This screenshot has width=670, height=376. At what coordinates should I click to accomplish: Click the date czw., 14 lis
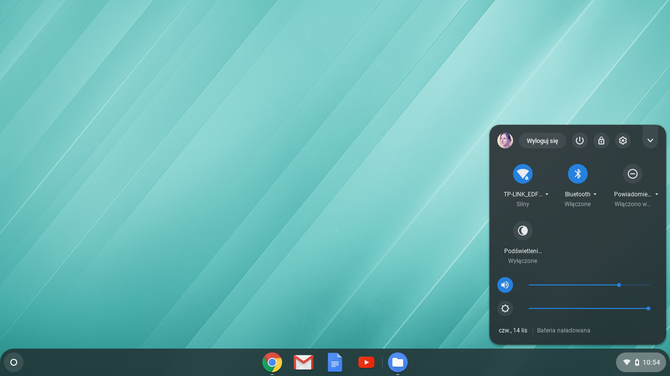click(513, 330)
